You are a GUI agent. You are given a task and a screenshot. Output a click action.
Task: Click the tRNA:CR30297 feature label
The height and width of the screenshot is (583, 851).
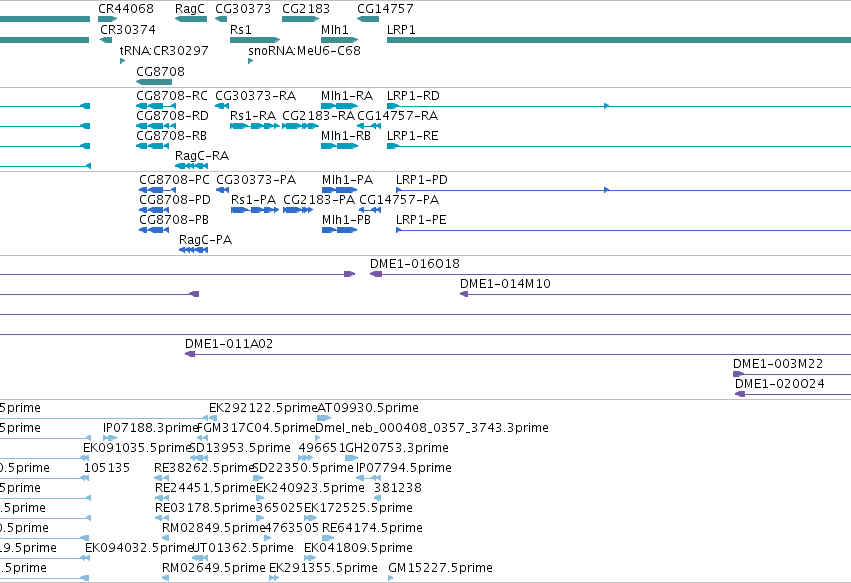[x=164, y=50]
